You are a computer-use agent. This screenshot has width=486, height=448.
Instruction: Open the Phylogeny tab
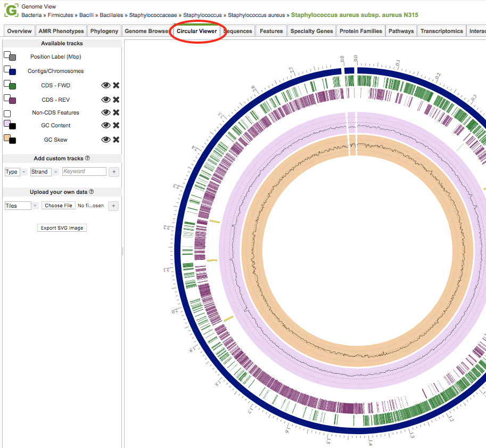point(104,31)
